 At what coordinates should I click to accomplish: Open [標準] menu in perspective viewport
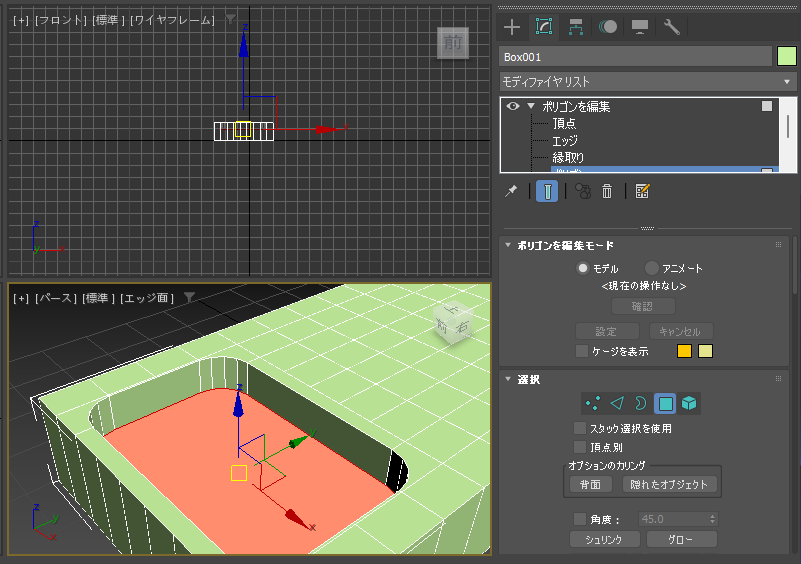(99, 298)
